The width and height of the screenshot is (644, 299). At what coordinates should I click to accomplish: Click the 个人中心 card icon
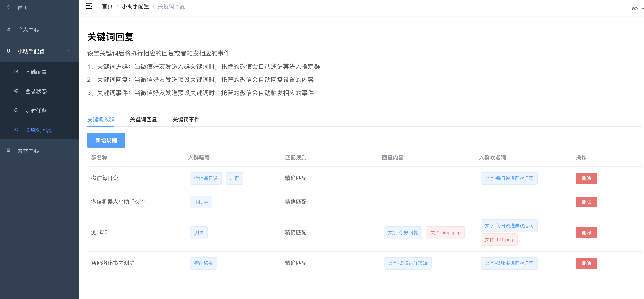(x=9, y=29)
